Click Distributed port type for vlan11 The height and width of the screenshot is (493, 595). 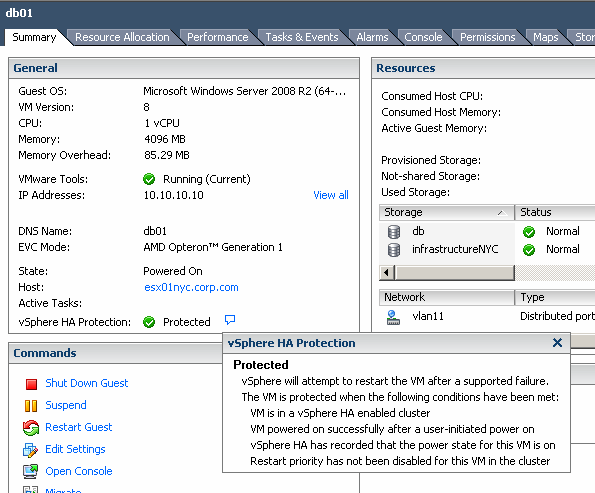tap(557, 316)
